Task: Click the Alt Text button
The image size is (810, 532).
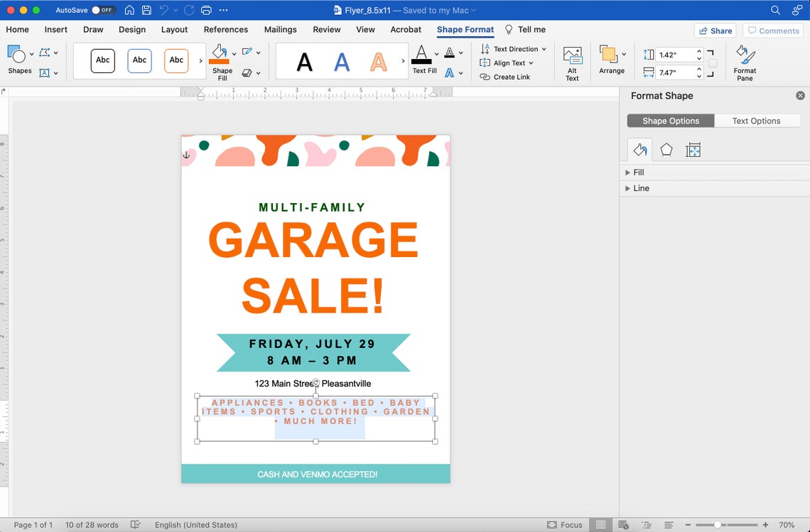Action: pos(572,61)
